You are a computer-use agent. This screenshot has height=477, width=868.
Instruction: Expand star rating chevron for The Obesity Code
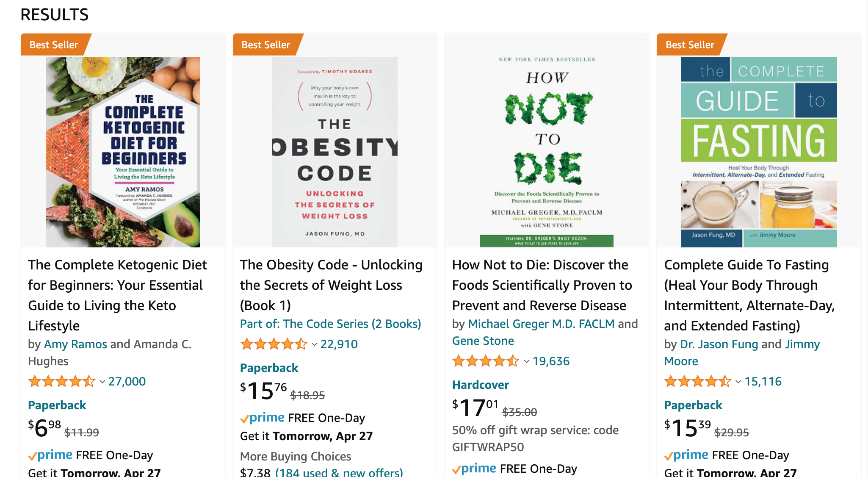314,344
